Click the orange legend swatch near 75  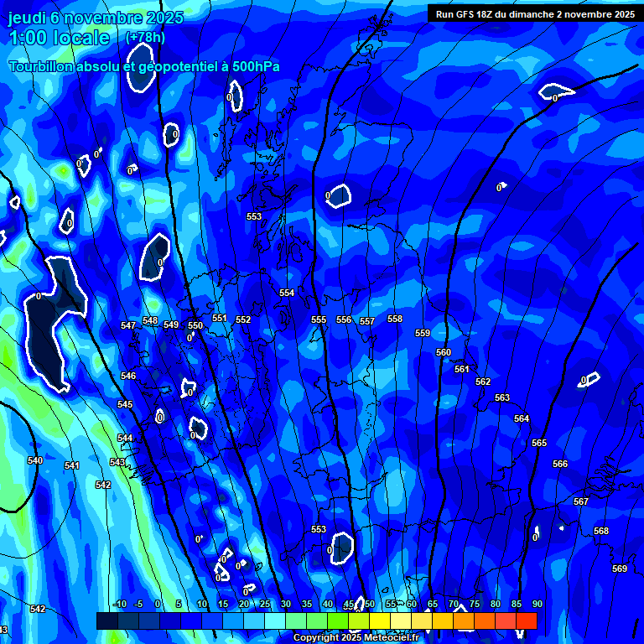click(484, 621)
